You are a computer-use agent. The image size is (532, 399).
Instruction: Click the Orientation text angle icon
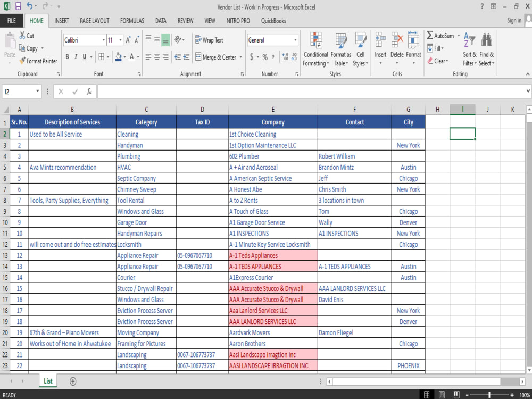[178, 40]
